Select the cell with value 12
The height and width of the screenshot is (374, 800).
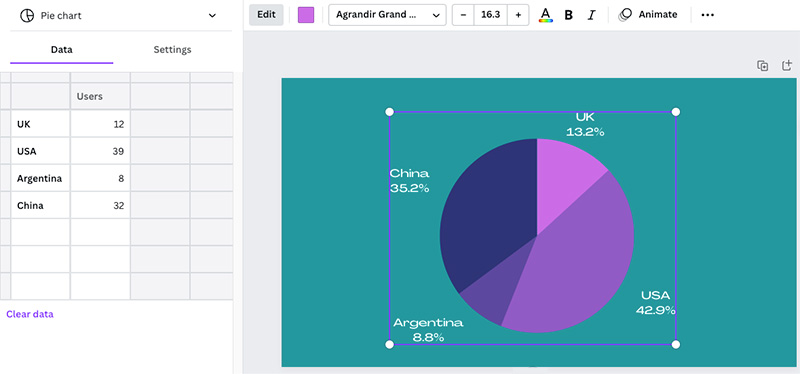tap(101, 124)
